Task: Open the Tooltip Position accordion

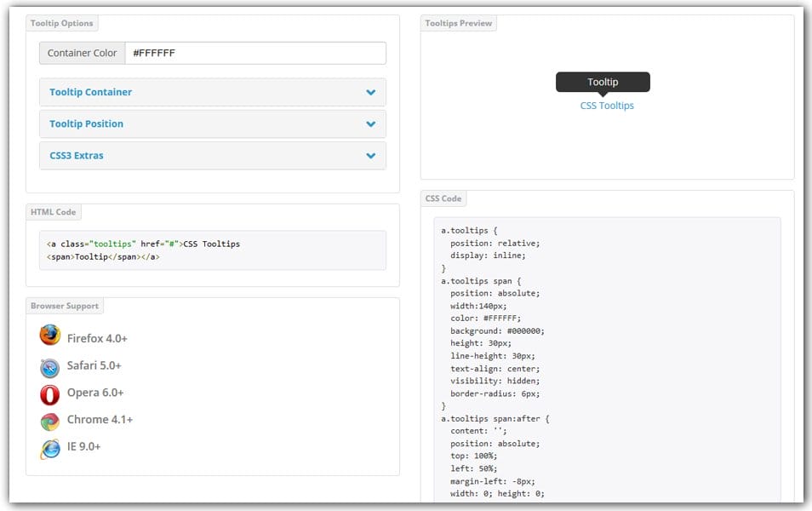Action: tap(212, 123)
